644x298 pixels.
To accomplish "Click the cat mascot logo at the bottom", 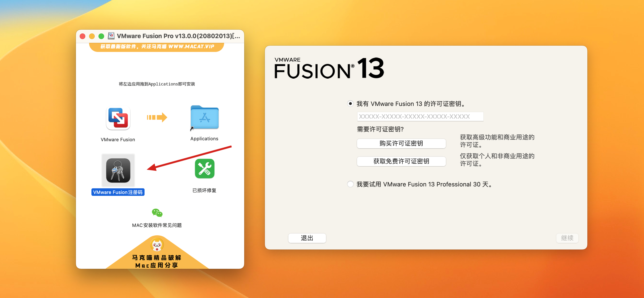I will (x=157, y=244).
